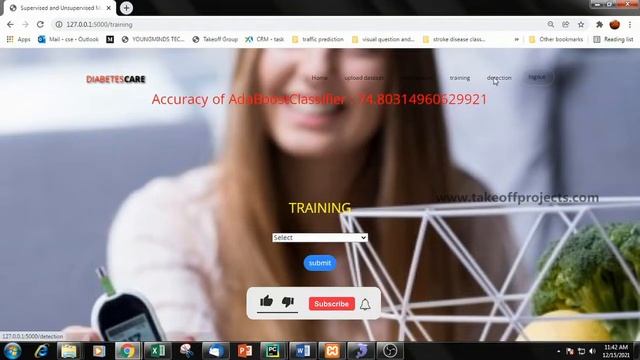This screenshot has height=360, width=640.
Task: Open XAMPP control panel from the taskbar
Action: [x=332, y=351]
